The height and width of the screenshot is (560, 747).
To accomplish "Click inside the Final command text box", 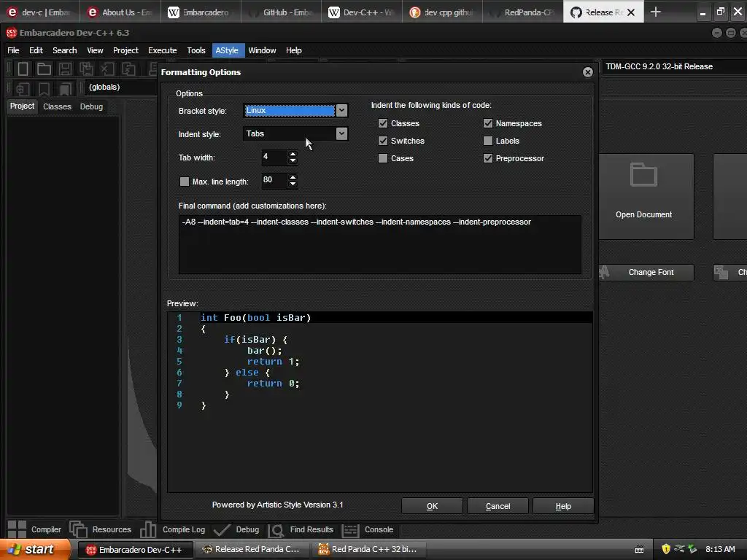I will [379, 245].
